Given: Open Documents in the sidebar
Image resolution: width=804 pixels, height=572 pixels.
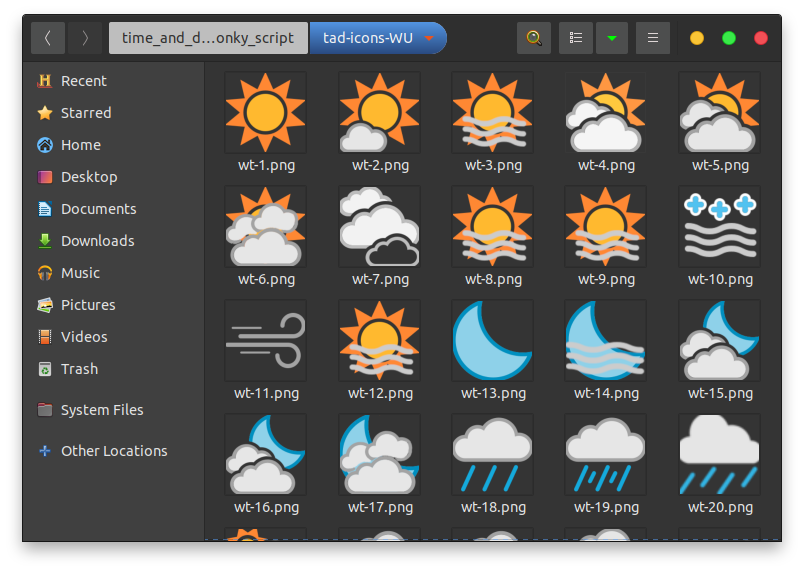Looking at the screenshot, I should 113,209.
